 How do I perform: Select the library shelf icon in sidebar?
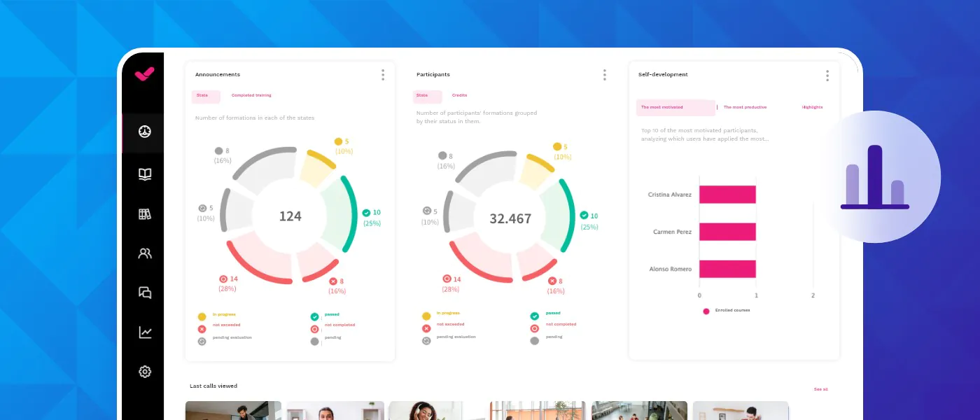point(145,214)
